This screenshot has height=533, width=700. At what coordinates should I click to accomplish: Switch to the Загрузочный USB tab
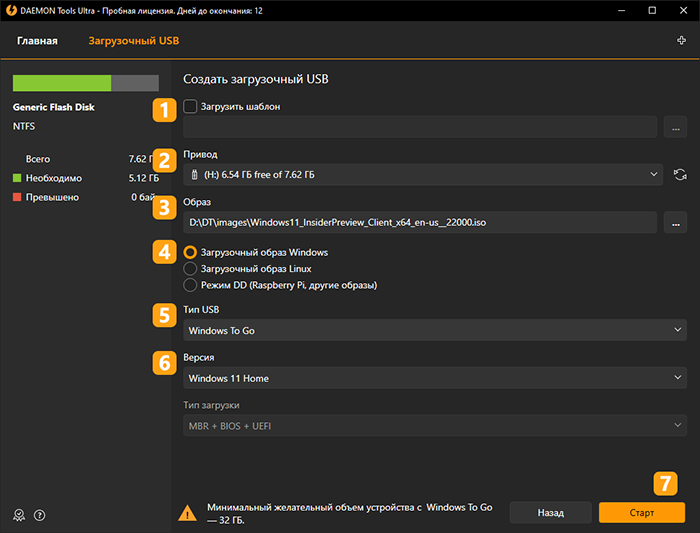point(133,41)
